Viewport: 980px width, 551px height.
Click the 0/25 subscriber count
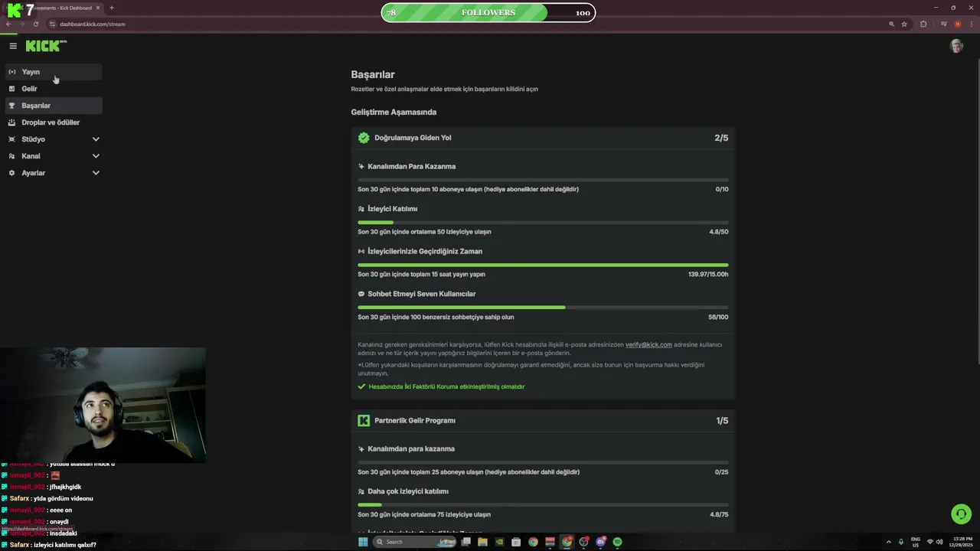pos(722,472)
